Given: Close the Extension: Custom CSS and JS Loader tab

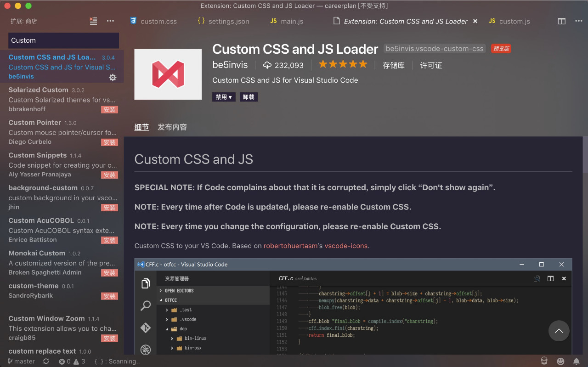Looking at the screenshot, I should [475, 21].
